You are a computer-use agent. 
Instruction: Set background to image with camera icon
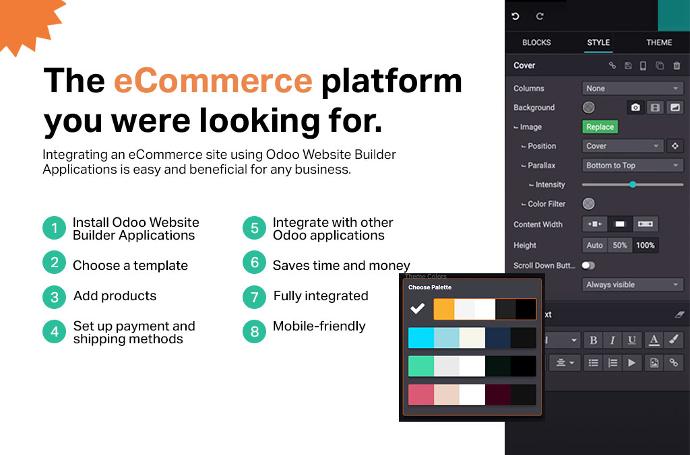coord(635,107)
